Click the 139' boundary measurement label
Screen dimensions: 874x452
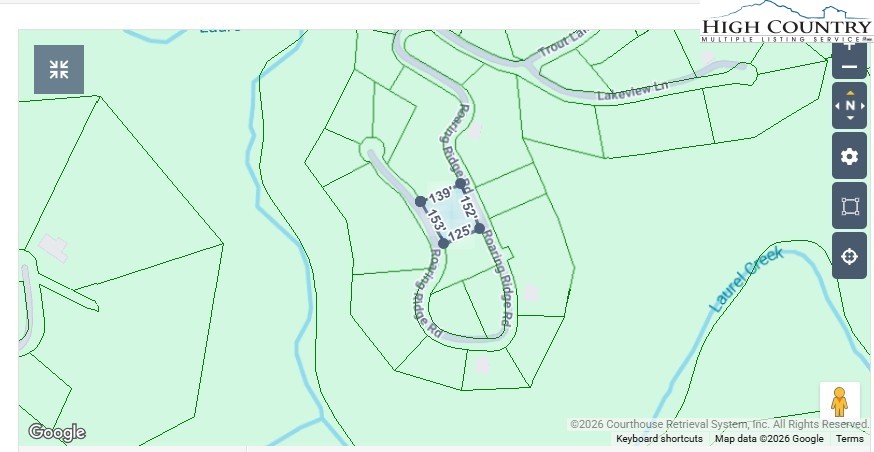pyautogui.click(x=440, y=195)
